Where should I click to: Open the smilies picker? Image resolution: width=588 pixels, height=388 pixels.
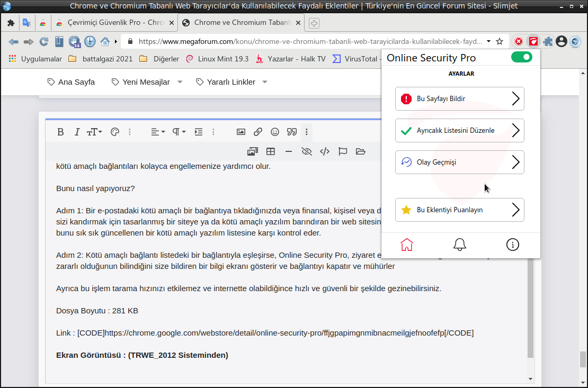click(275, 132)
